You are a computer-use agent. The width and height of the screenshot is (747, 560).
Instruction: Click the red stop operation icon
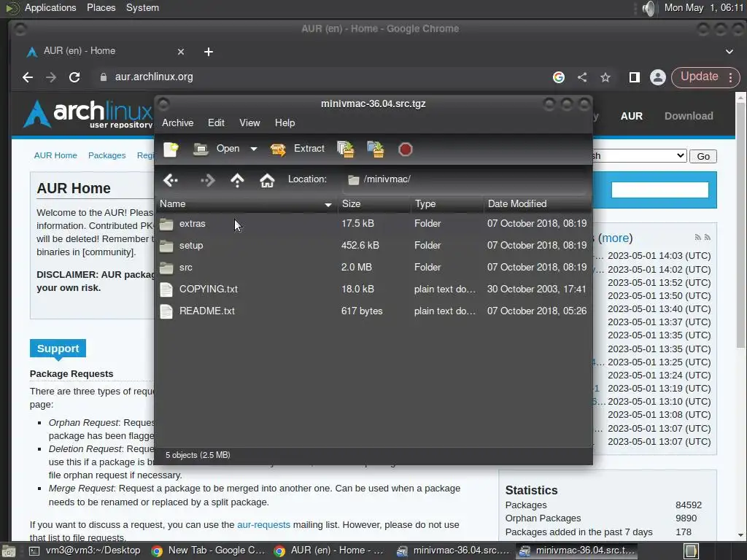[x=406, y=149]
